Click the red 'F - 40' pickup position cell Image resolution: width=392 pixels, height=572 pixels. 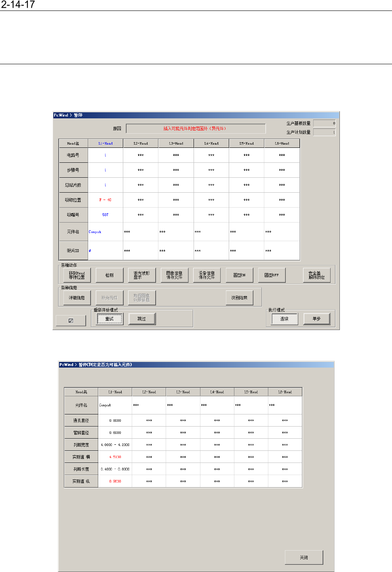[105, 200]
